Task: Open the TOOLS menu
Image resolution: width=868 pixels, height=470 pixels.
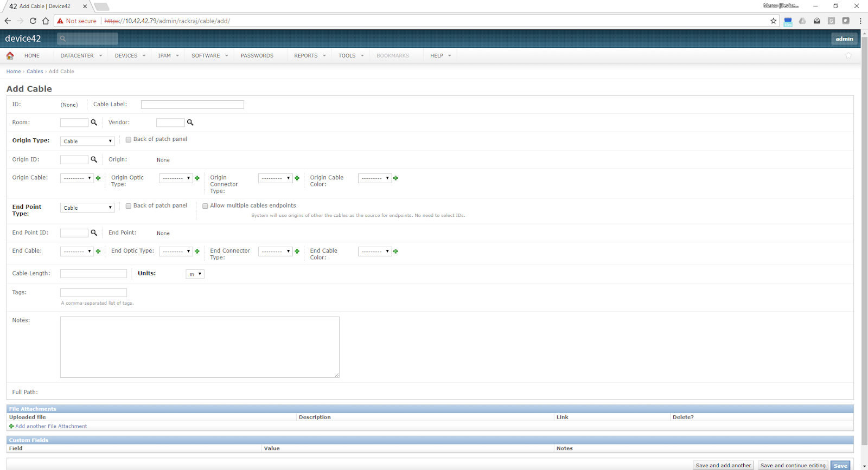Action: pos(351,55)
